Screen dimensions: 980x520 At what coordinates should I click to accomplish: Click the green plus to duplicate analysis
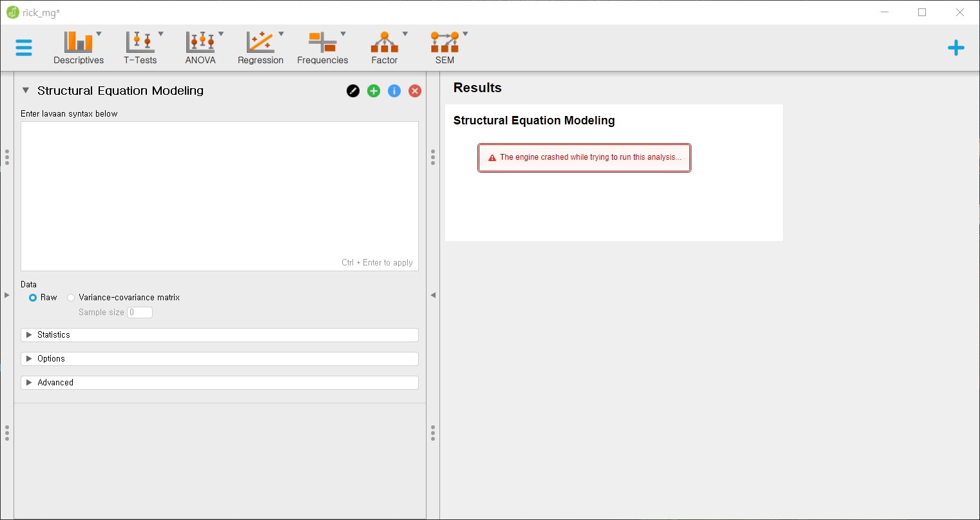tap(373, 91)
